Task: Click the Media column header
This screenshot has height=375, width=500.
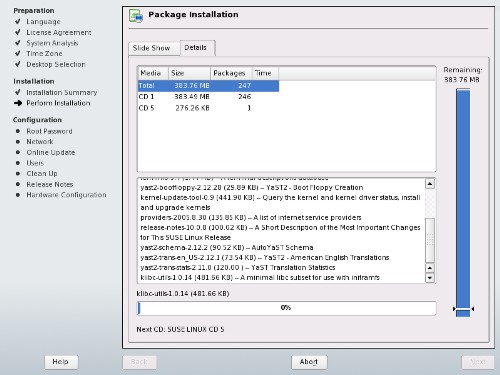Action: 153,73
